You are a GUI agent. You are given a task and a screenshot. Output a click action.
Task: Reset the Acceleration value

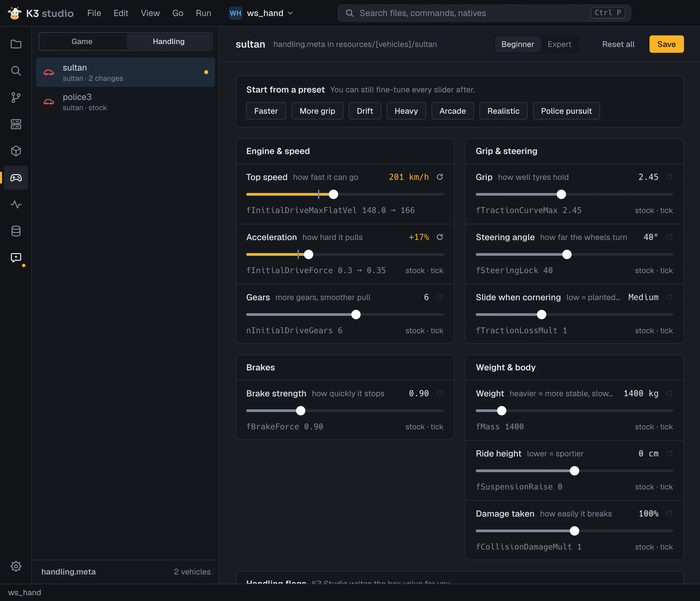click(440, 237)
